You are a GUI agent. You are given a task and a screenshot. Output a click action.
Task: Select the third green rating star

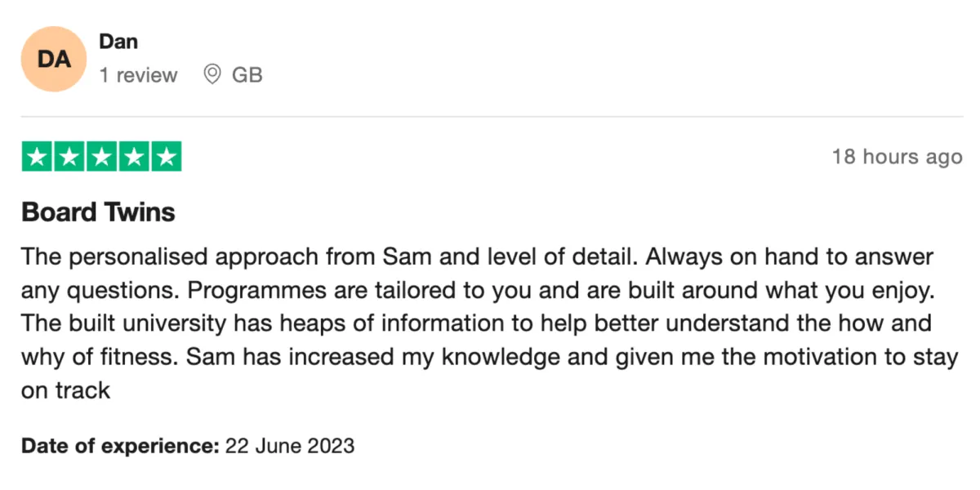(x=101, y=157)
